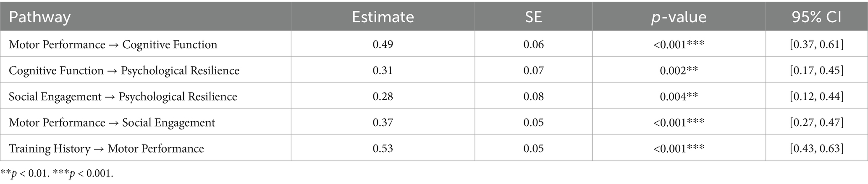The width and height of the screenshot is (868, 184).
Task: Click the significance footnote below the table
Action: pos(57,173)
